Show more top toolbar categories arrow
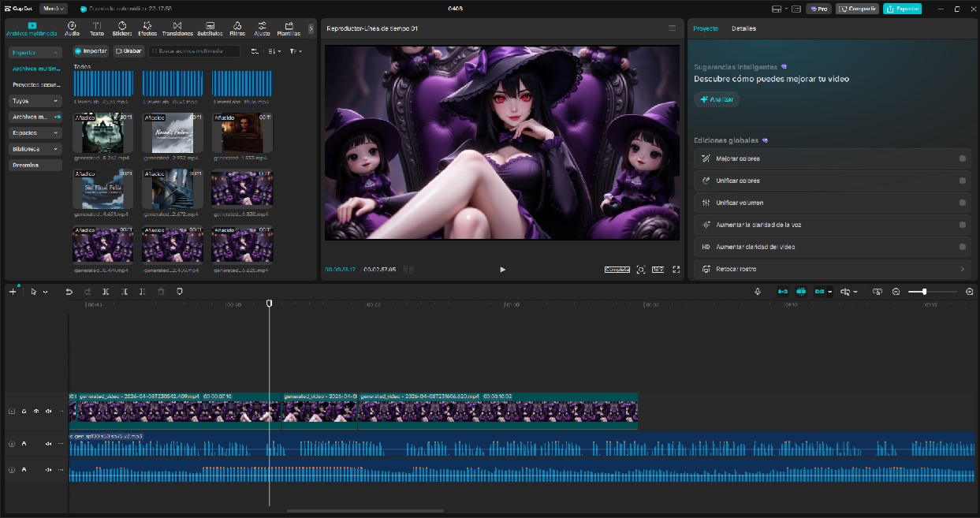Viewport: 980px width, 518px height. 311,28
